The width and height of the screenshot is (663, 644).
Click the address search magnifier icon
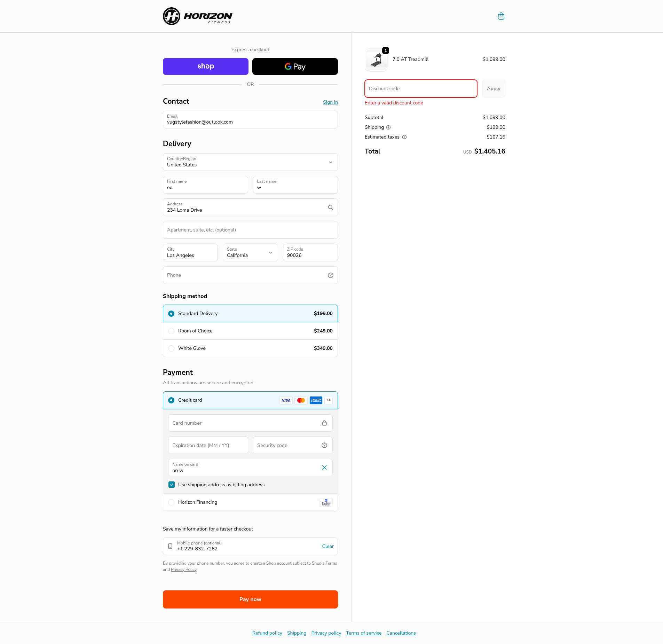pos(330,207)
